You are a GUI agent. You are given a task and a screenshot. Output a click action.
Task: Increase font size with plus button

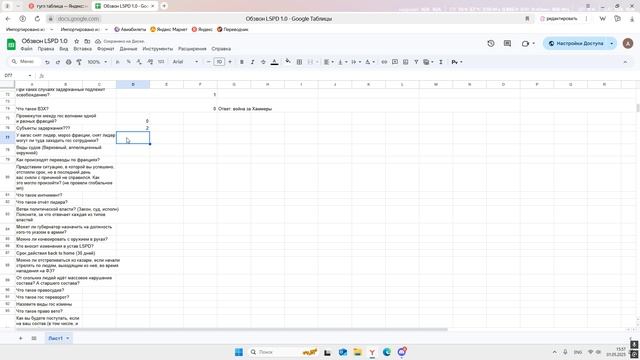(230, 62)
